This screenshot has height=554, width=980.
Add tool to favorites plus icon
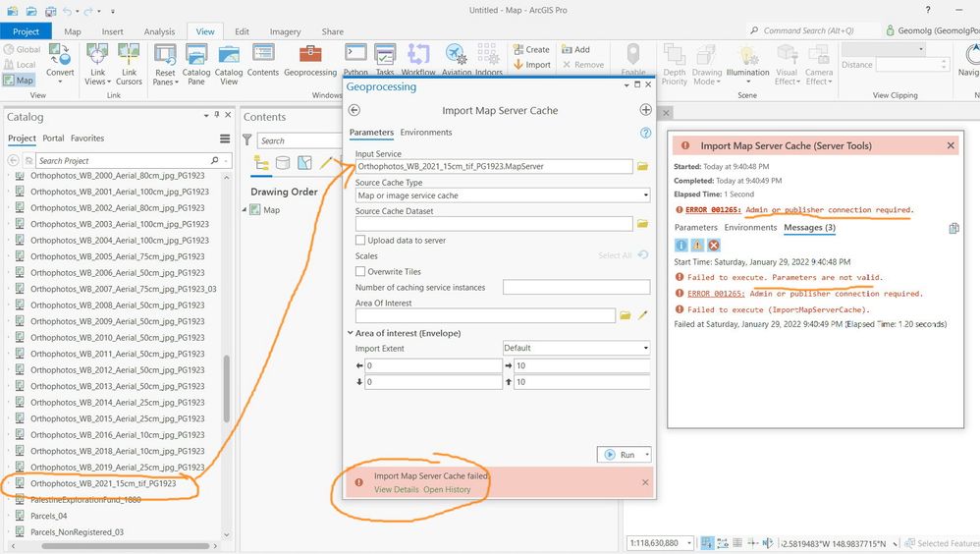(645, 110)
